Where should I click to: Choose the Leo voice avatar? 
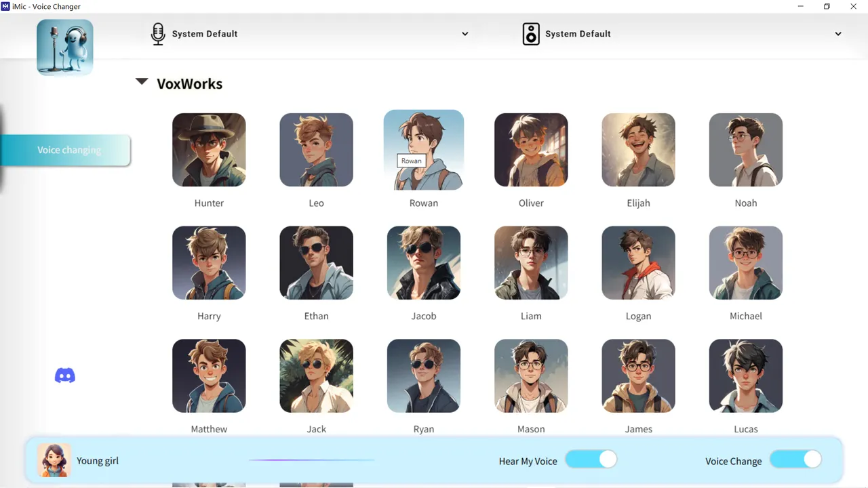(x=316, y=150)
